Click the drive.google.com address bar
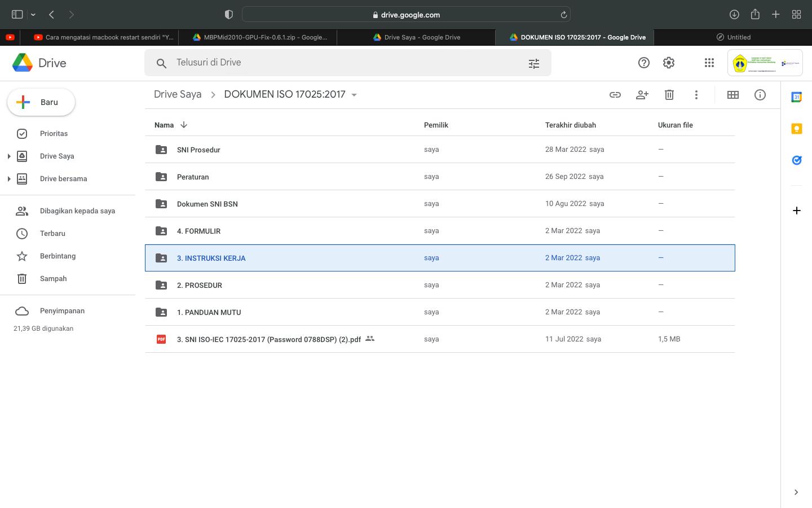 (x=406, y=15)
